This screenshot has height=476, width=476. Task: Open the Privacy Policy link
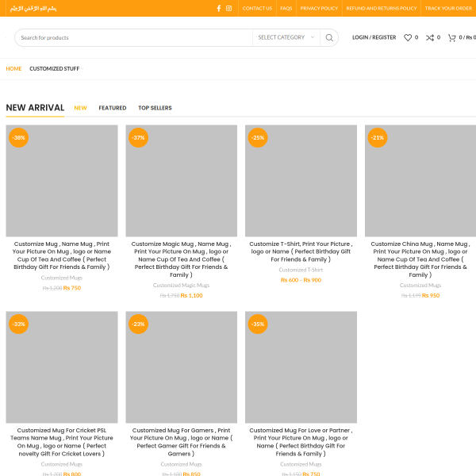(x=319, y=8)
